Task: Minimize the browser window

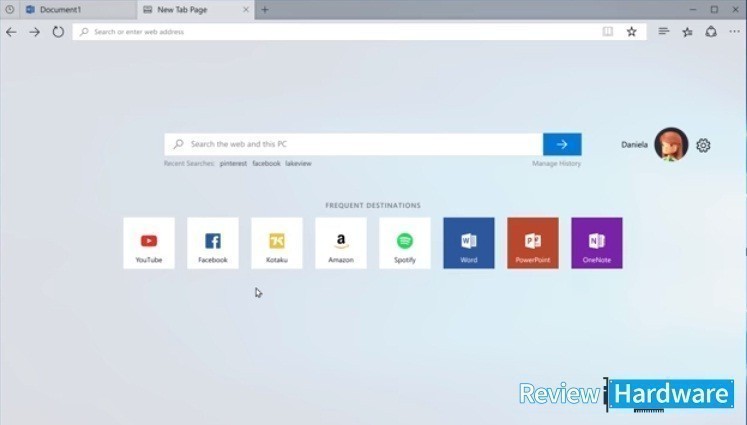Action: 693,10
